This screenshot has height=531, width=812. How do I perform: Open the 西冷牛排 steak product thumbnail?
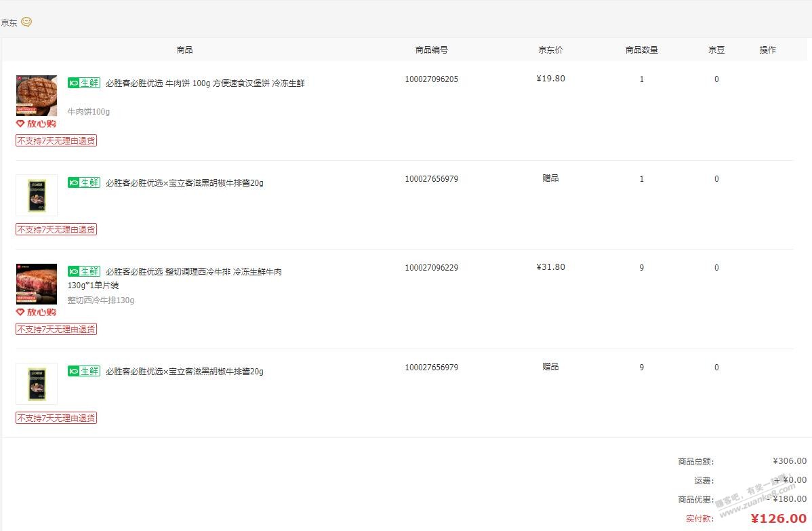coord(37,284)
